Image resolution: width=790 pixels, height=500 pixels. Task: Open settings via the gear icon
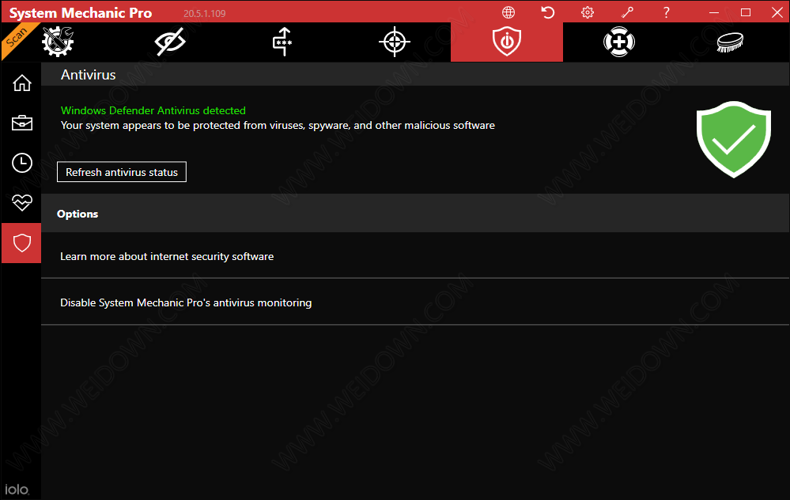click(x=587, y=13)
